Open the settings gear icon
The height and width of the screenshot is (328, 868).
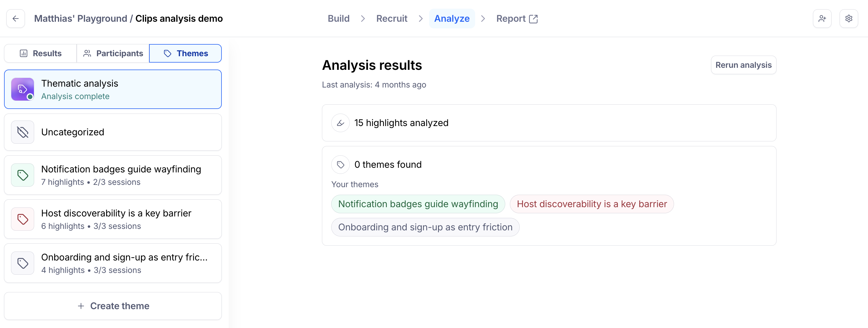(x=848, y=19)
